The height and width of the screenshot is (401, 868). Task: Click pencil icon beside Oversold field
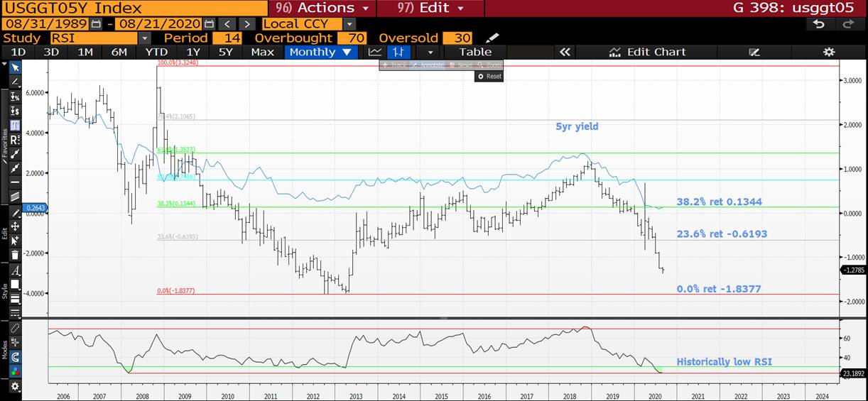pos(492,38)
